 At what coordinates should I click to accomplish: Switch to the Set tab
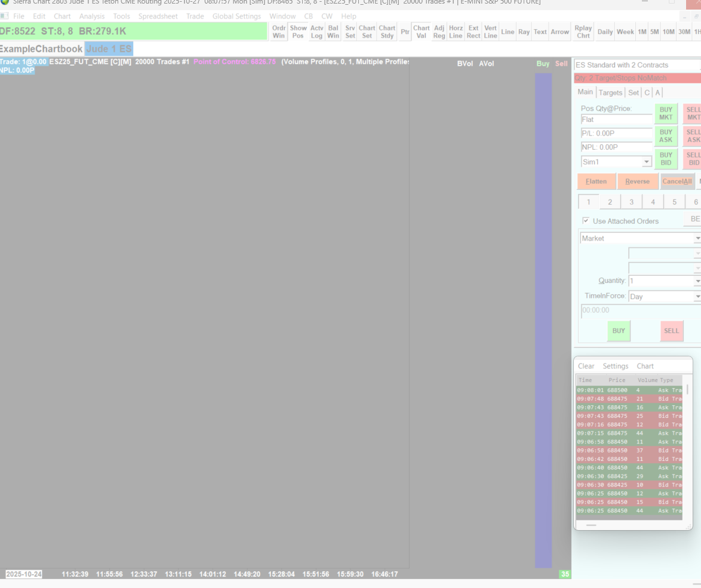click(634, 93)
